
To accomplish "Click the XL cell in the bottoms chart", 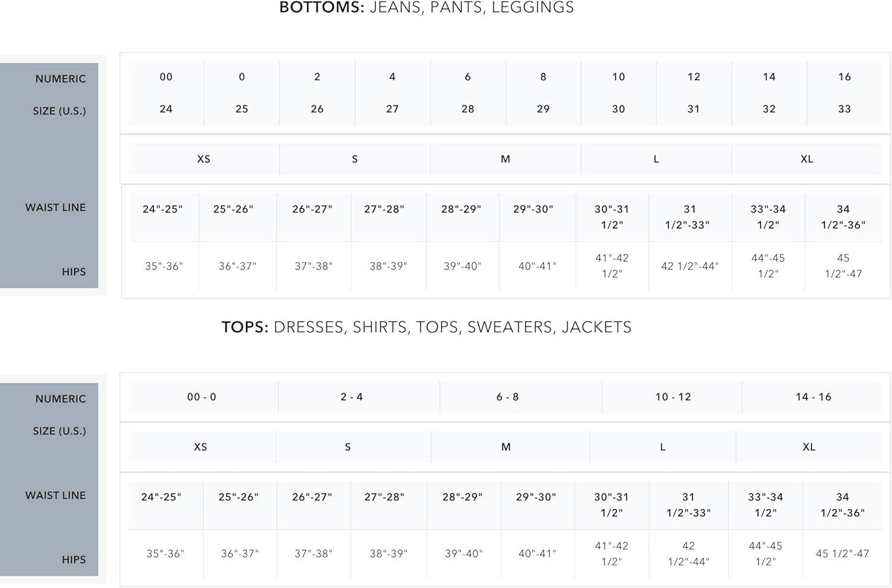I will coord(806,159).
